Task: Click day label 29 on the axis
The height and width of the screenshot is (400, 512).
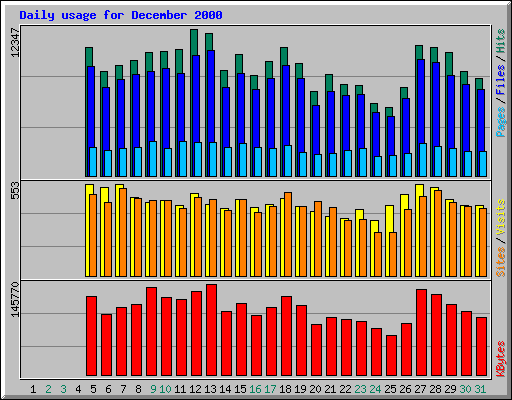Action: coord(450,389)
